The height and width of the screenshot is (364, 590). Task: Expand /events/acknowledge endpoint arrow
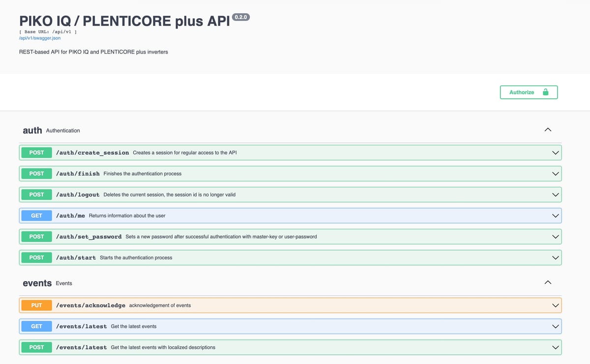click(x=556, y=306)
